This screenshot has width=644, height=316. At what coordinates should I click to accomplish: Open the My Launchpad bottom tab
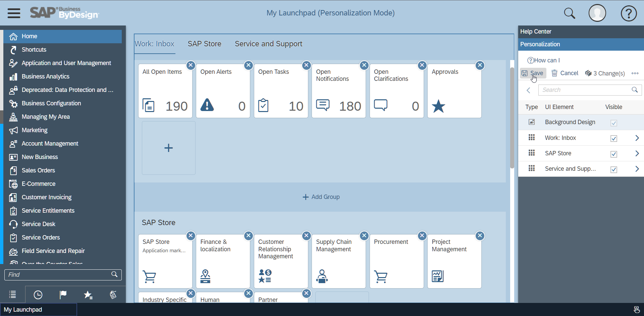38,310
